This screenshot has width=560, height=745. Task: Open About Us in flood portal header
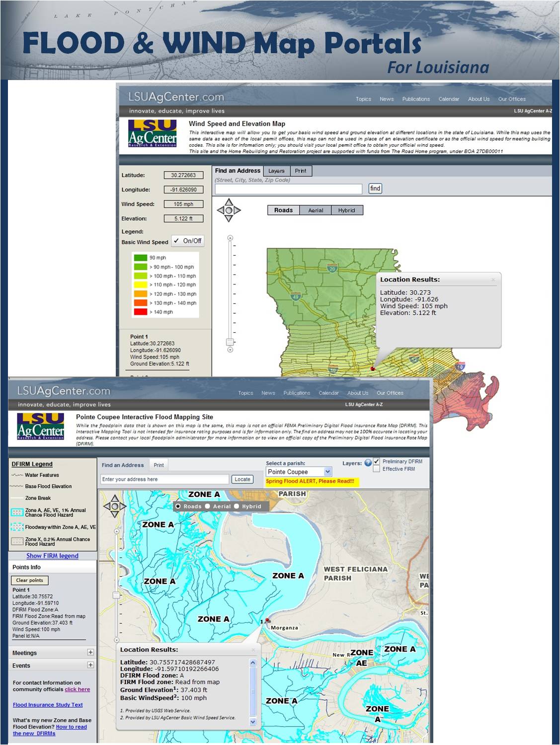358,393
